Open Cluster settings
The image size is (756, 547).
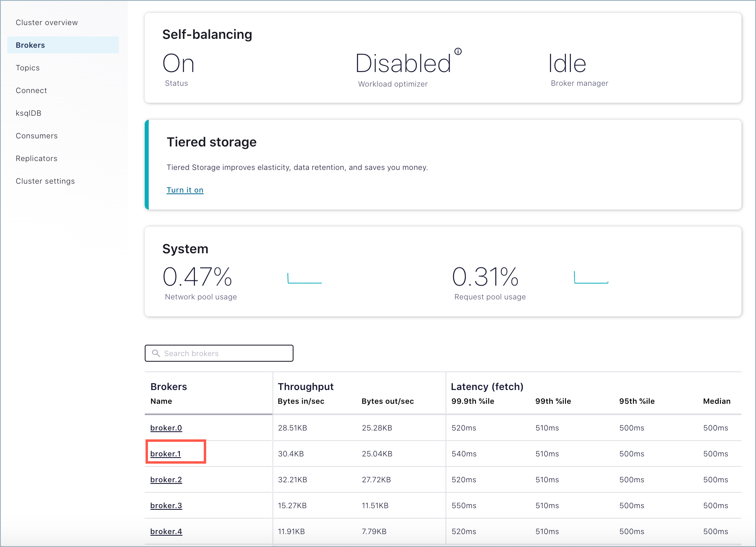point(45,181)
